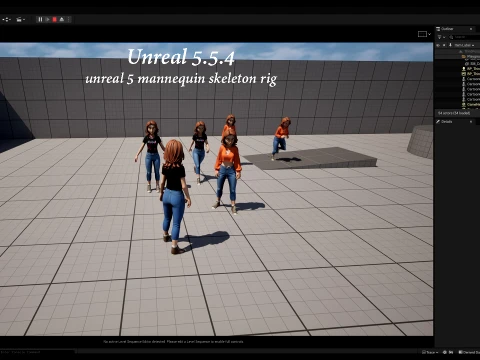Open the Trace dropdown in status bar
480x360 pixels.
(430, 352)
